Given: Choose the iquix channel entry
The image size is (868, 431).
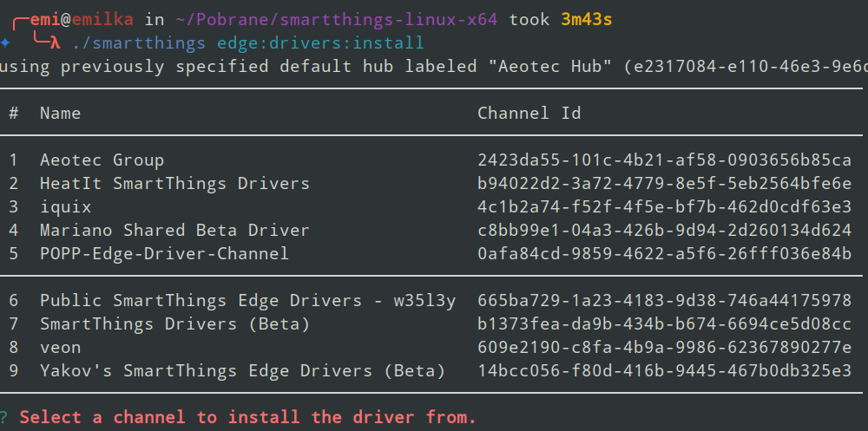Looking at the screenshot, I should coord(65,207).
